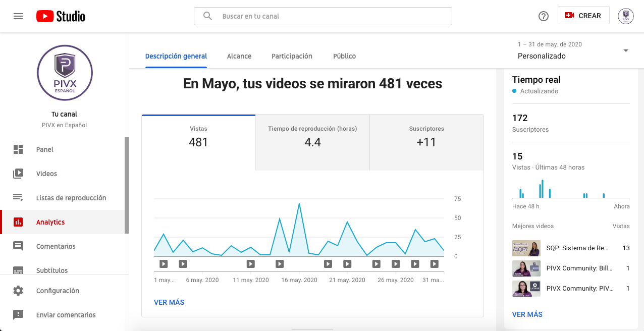
Task: Select the Vistas 481 metric card
Action: coord(198,142)
